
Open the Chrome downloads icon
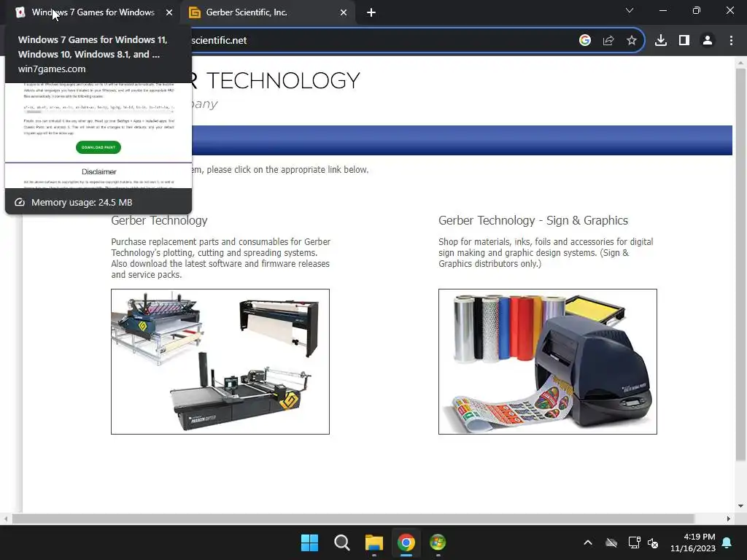point(661,41)
